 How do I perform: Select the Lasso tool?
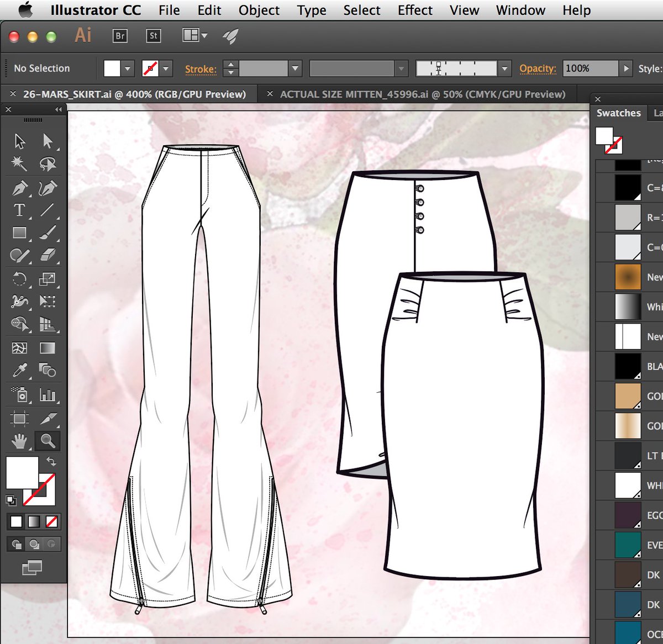pos(48,163)
